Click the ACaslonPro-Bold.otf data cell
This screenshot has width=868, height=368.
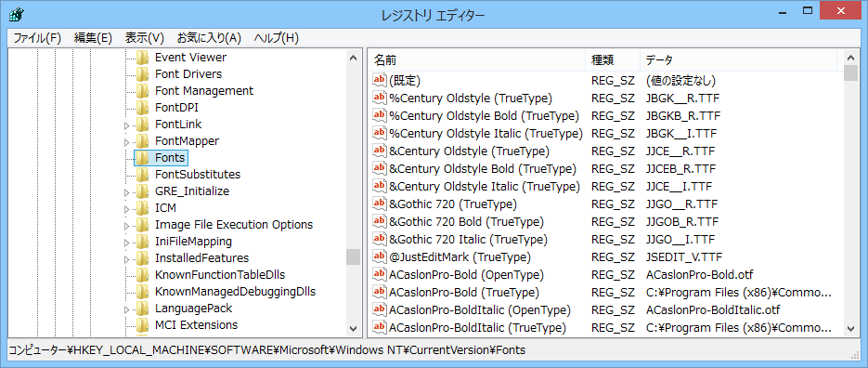click(x=700, y=275)
